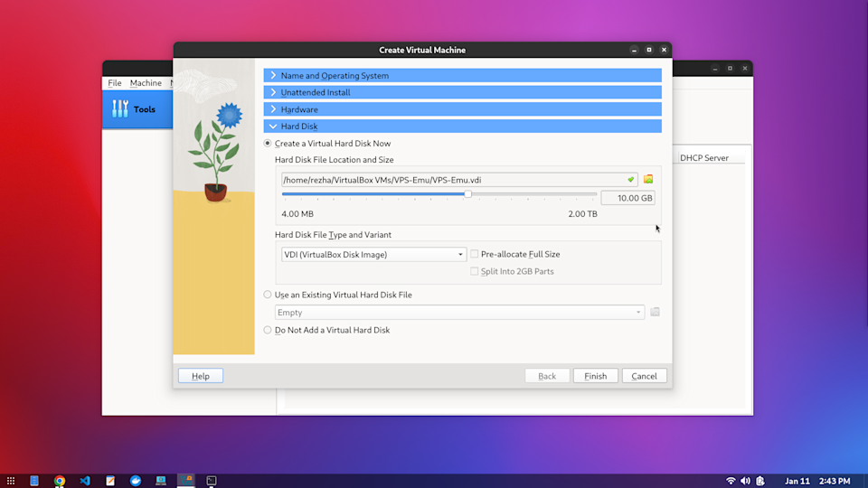Collapse the Hard Disk section

point(463,127)
